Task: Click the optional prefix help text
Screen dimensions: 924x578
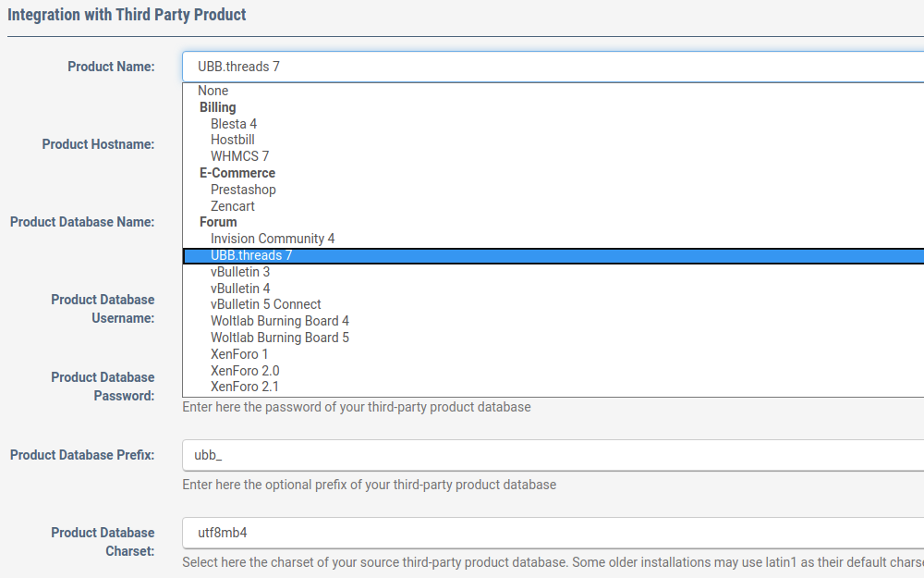Action: pos(369,485)
